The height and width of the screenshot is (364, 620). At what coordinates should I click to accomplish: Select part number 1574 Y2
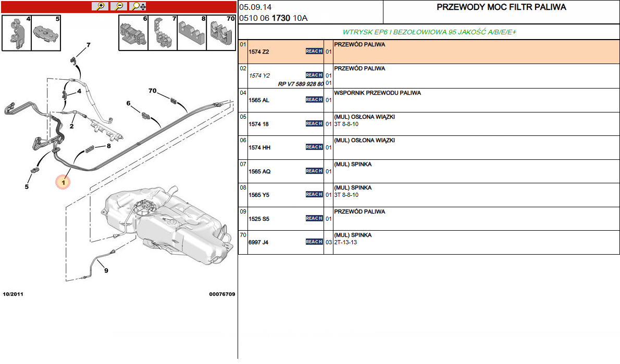click(259, 76)
